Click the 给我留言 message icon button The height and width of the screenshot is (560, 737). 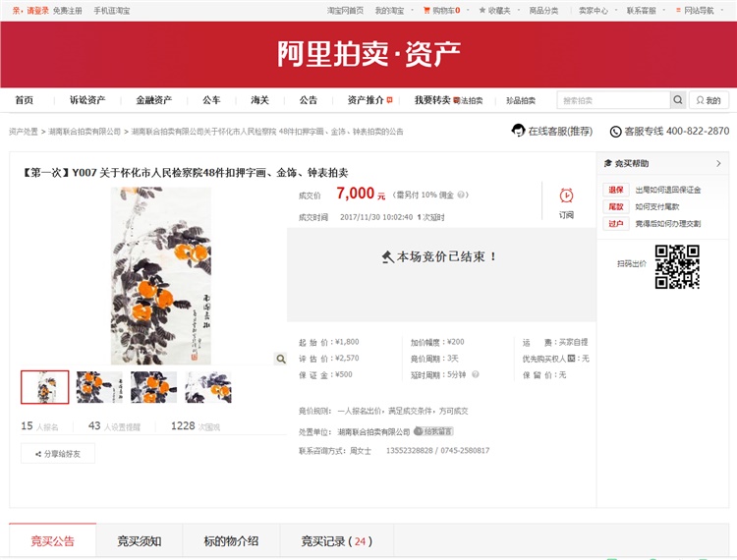pyautogui.click(x=433, y=431)
